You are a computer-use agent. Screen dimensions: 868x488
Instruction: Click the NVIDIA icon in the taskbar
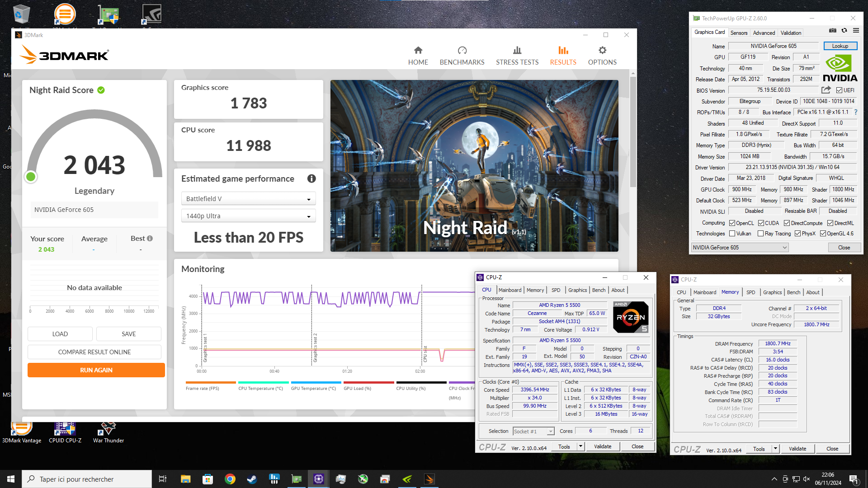(x=407, y=479)
